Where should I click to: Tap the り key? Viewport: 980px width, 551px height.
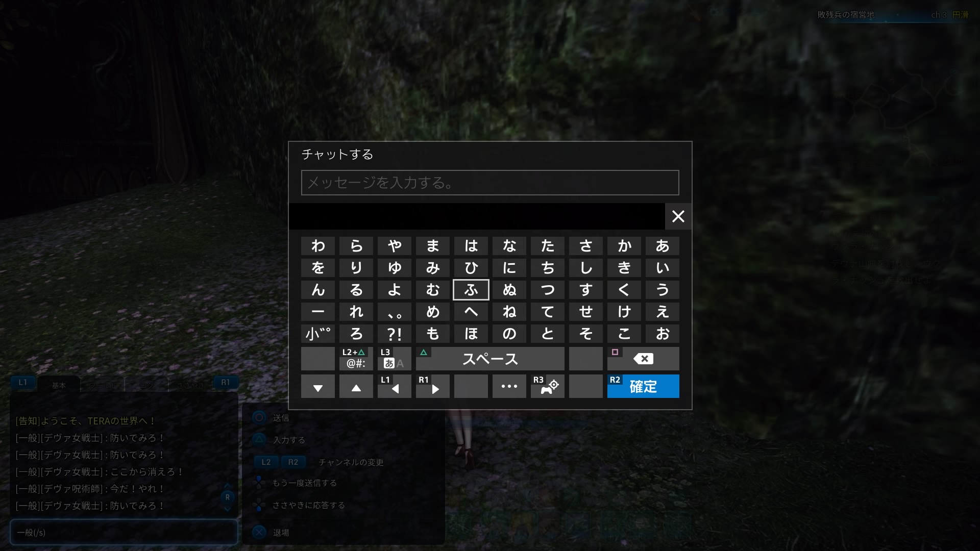[x=356, y=268]
